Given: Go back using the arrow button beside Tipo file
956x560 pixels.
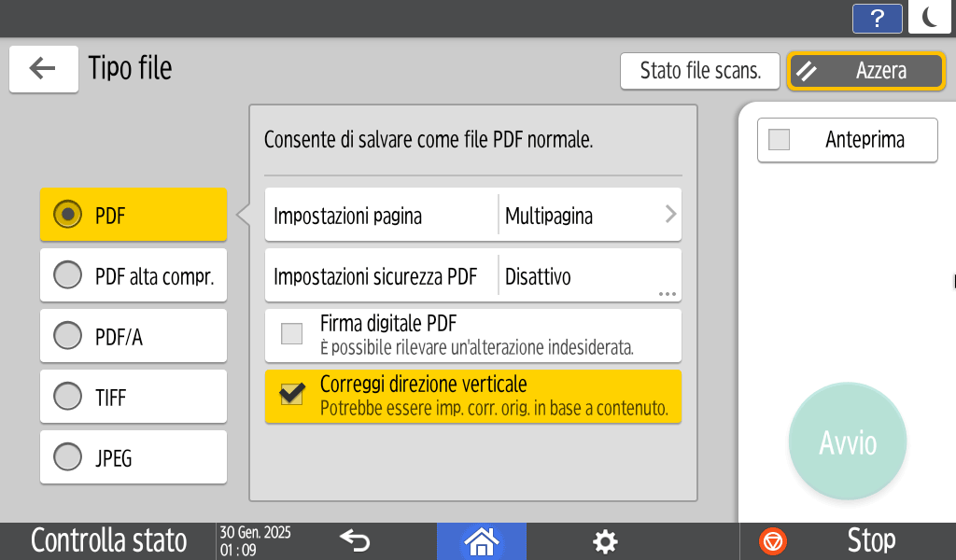Looking at the screenshot, I should tap(43, 68).
